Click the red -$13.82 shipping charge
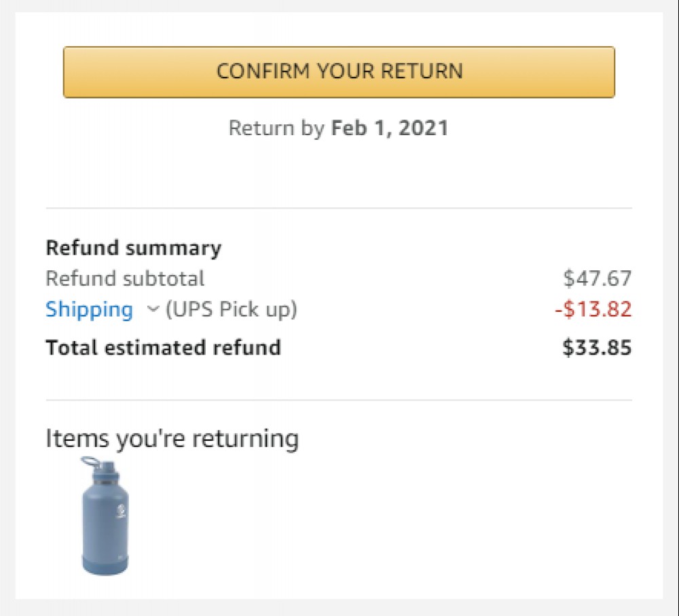 593,309
